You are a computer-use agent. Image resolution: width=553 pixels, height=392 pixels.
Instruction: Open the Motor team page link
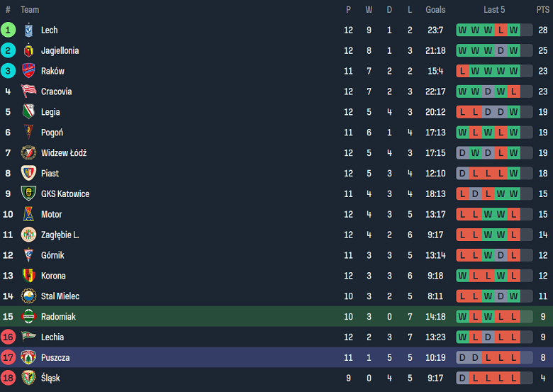(x=52, y=214)
